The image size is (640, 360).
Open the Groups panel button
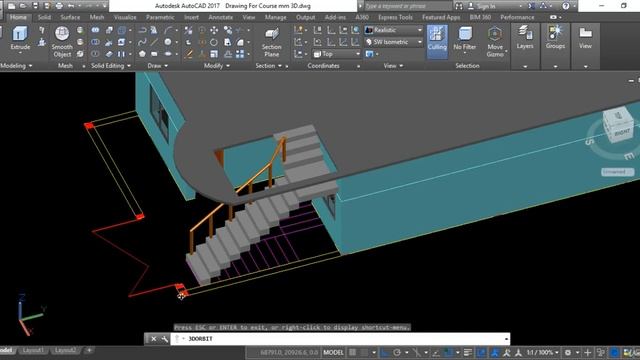555,38
